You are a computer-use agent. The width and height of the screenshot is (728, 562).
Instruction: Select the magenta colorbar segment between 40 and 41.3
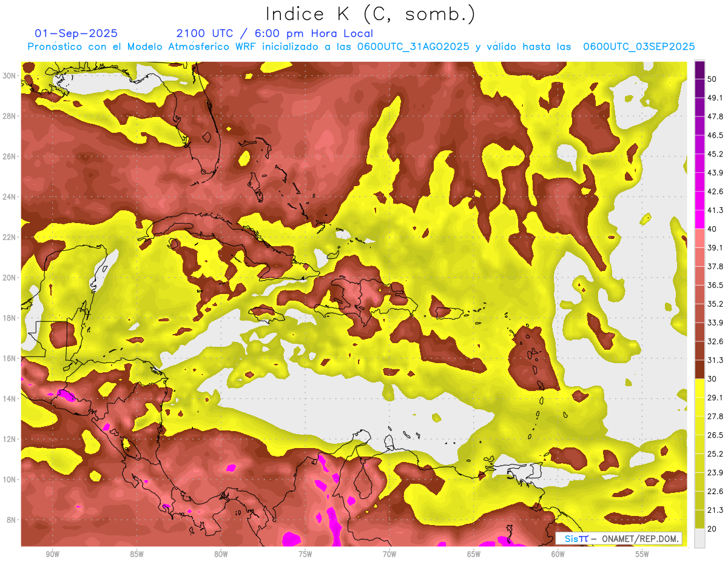(x=699, y=219)
